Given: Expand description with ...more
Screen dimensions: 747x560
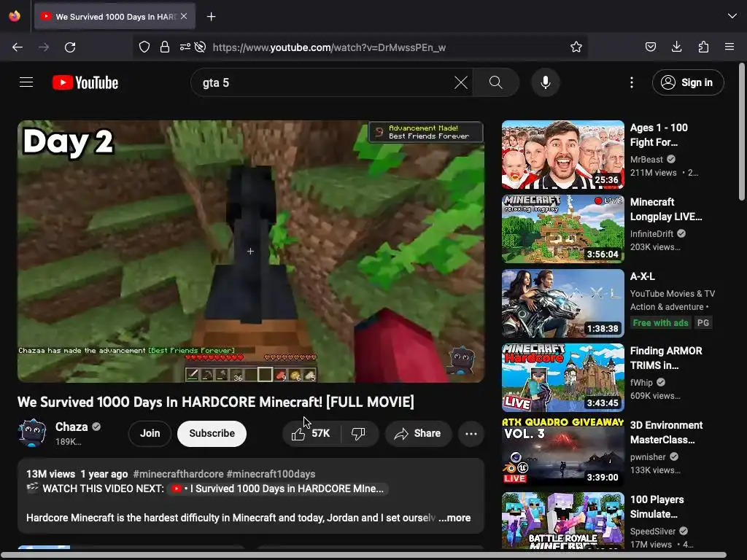Looking at the screenshot, I should [x=455, y=518].
